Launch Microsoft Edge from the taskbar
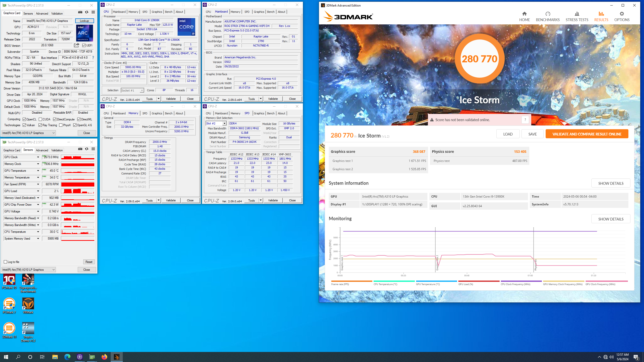The height and width of the screenshot is (362, 644). (67, 357)
